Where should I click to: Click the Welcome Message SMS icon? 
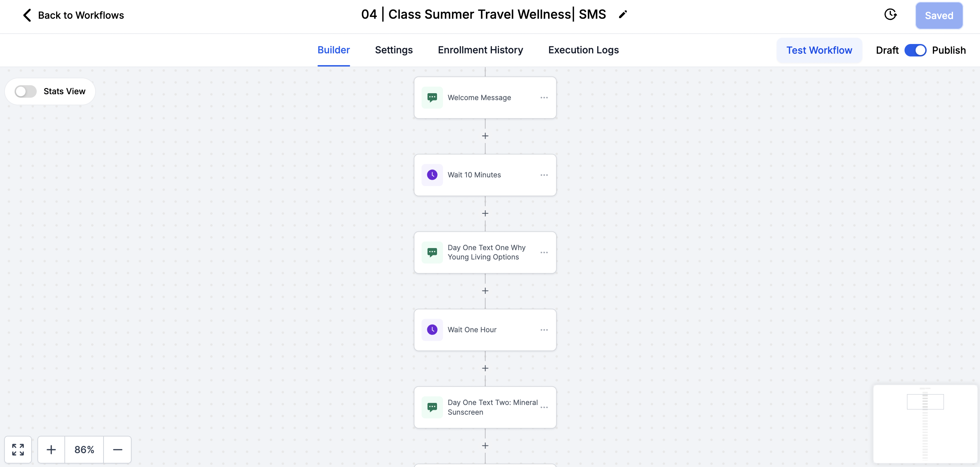432,97
